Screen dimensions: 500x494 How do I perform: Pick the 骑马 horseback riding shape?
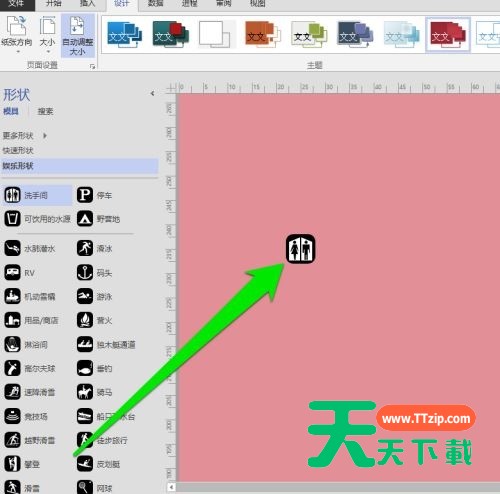[x=95, y=392]
